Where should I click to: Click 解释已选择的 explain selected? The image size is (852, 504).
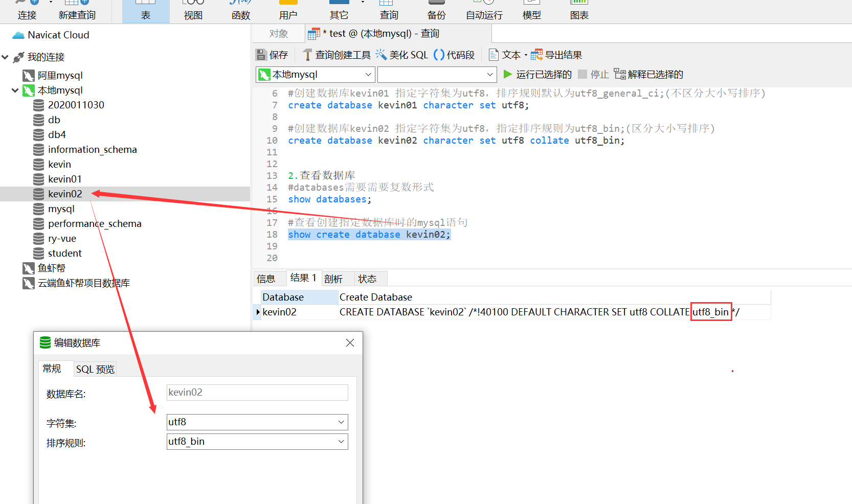[x=648, y=75]
